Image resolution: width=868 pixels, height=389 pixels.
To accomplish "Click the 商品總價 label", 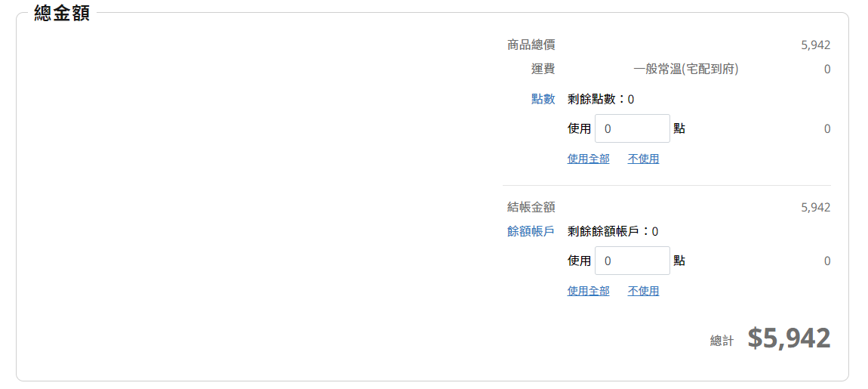I will click(x=531, y=45).
